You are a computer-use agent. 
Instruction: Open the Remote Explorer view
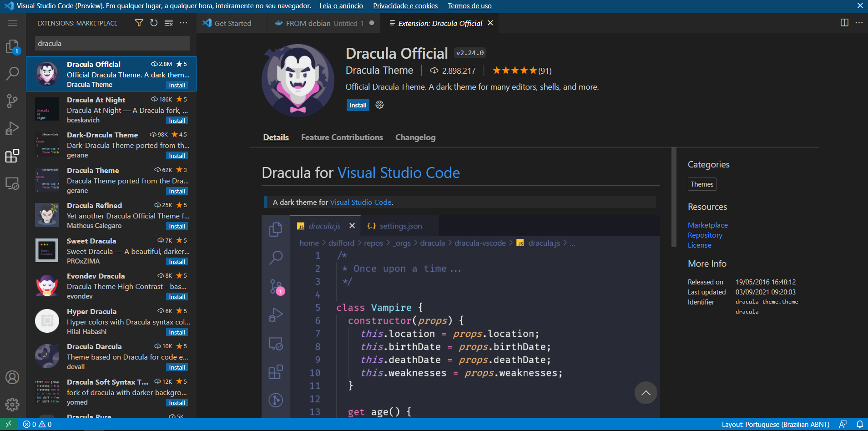point(12,184)
